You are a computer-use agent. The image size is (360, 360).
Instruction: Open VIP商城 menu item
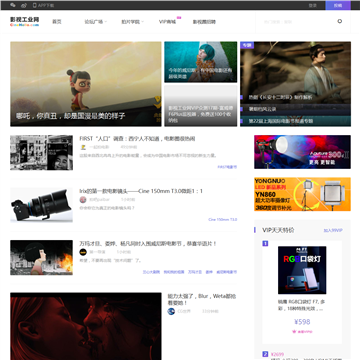pos(167,22)
